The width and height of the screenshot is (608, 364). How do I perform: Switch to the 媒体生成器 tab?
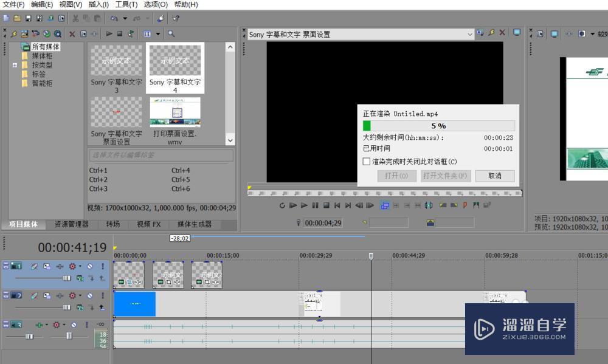pos(195,224)
